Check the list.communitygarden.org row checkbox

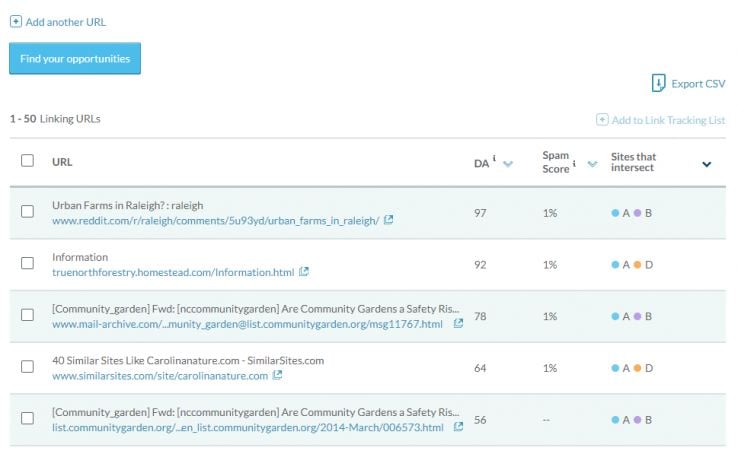tap(27, 418)
